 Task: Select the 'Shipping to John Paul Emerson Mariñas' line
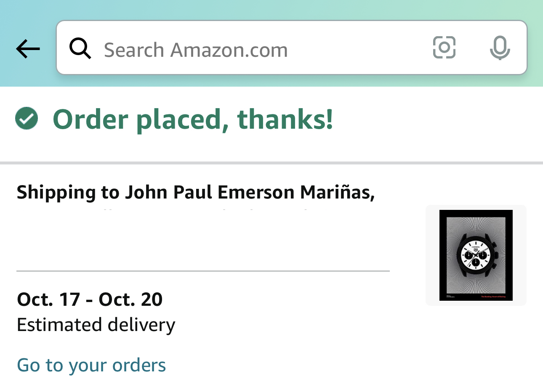coord(196,192)
